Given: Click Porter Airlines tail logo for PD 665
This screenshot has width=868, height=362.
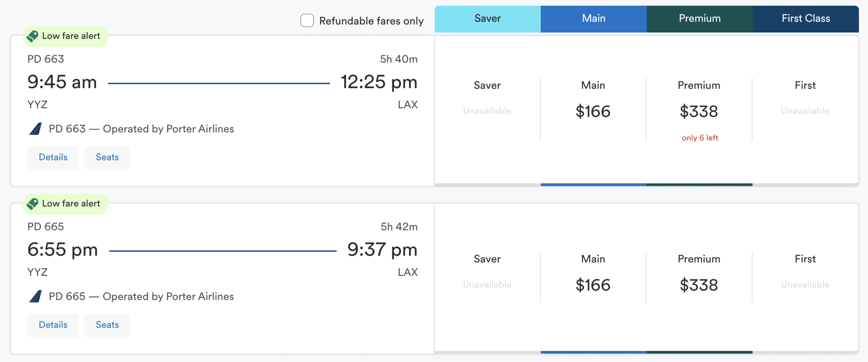Looking at the screenshot, I should [x=36, y=297].
